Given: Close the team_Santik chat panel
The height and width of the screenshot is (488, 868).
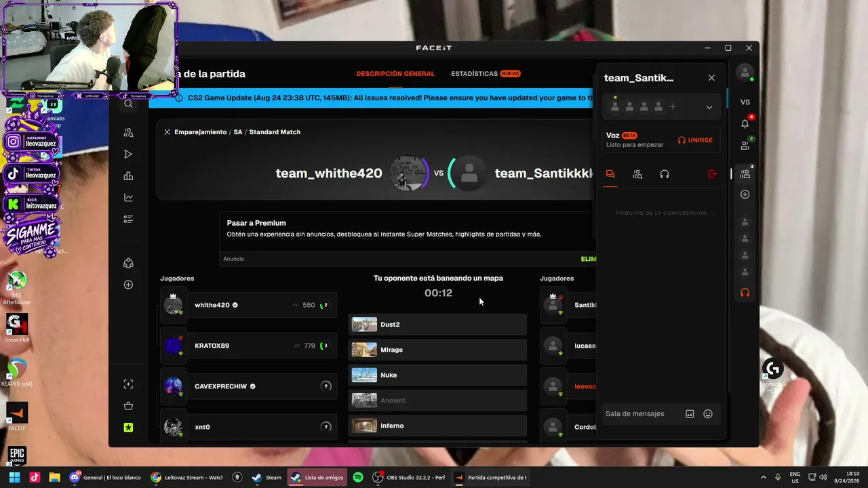Looking at the screenshot, I should [711, 78].
